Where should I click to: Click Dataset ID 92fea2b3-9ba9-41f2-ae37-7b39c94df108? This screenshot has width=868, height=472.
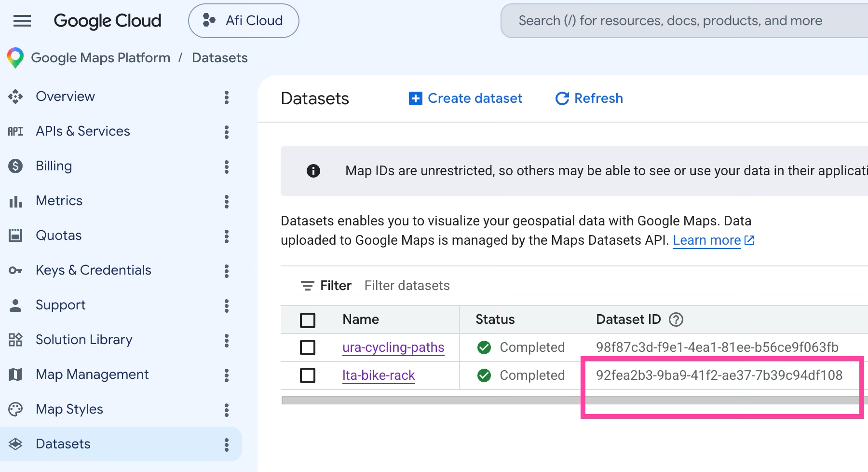click(x=719, y=375)
